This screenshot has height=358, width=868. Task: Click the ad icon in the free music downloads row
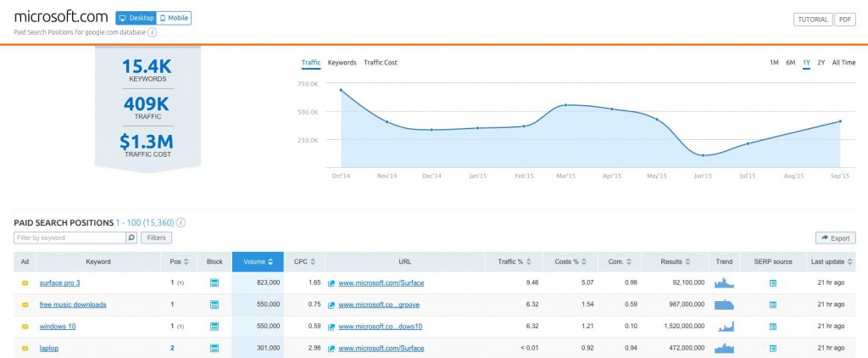tap(25, 305)
